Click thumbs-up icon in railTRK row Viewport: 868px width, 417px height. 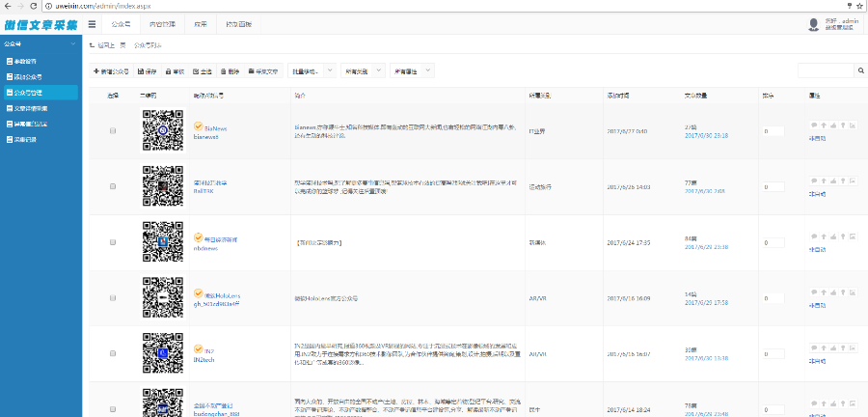[x=833, y=181]
